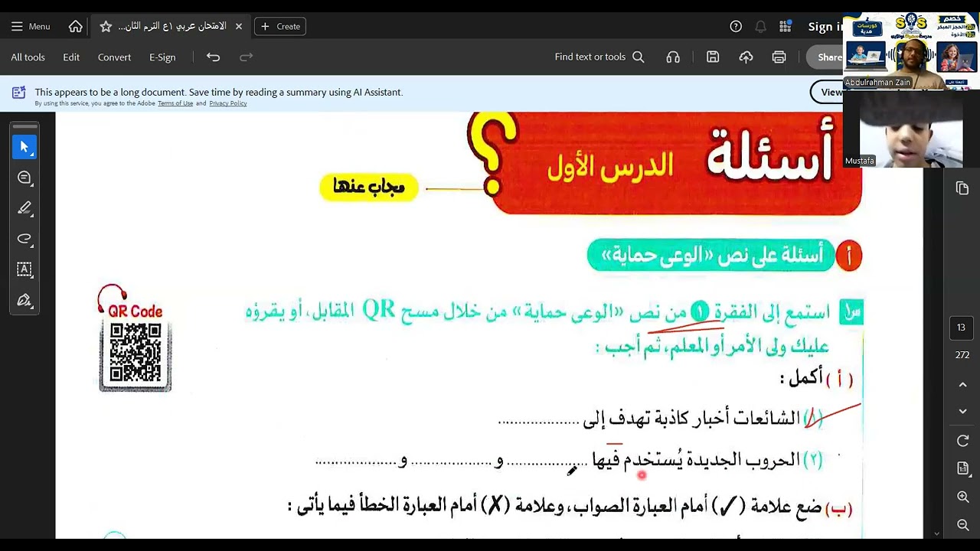Go to the previous page arrow
The image size is (980, 551).
point(963,385)
